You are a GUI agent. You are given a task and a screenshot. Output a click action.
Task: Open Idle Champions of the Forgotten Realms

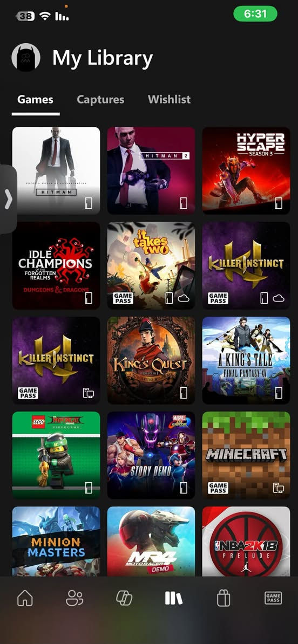[x=56, y=265]
